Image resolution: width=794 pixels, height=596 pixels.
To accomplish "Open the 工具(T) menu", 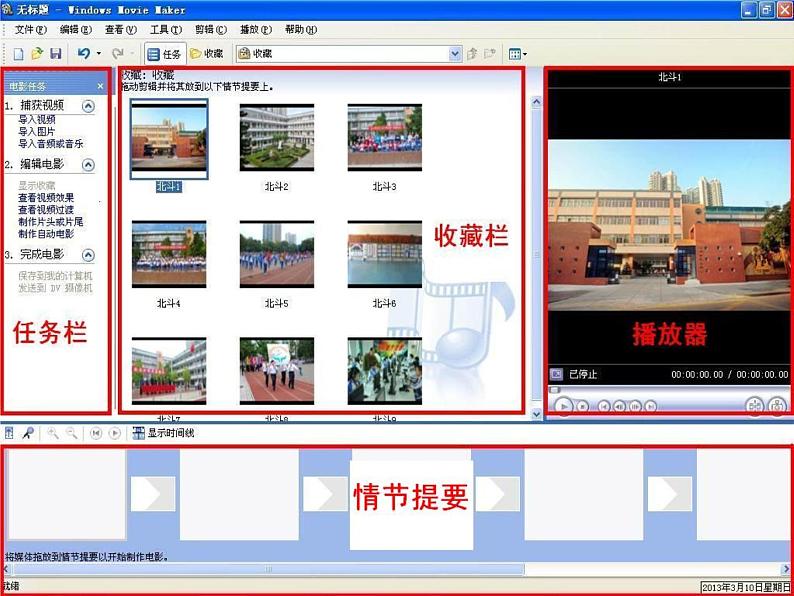I will tap(166, 30).
